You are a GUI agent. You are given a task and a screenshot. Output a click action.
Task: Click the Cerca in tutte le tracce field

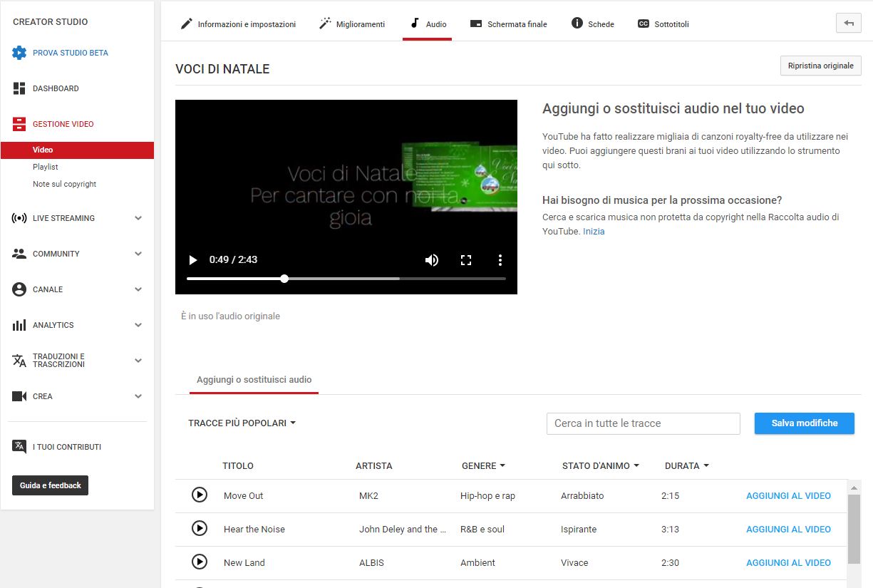coord(644,423)
